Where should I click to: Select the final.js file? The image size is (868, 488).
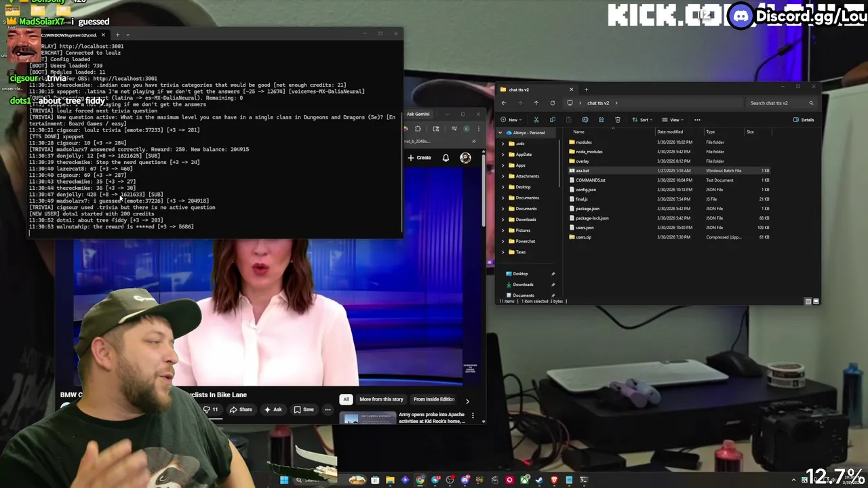[581, 199]
